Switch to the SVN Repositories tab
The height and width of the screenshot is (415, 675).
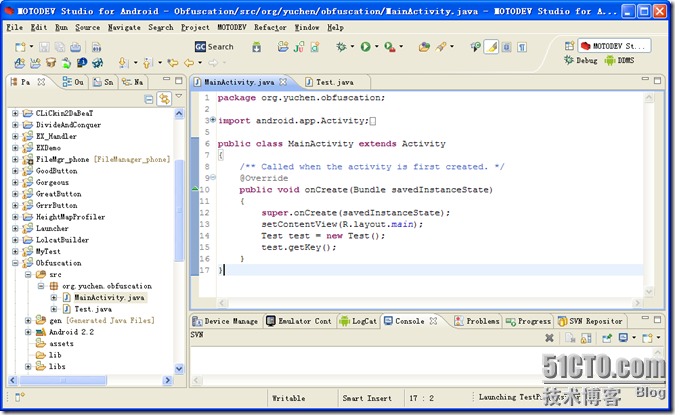point(590,321)
